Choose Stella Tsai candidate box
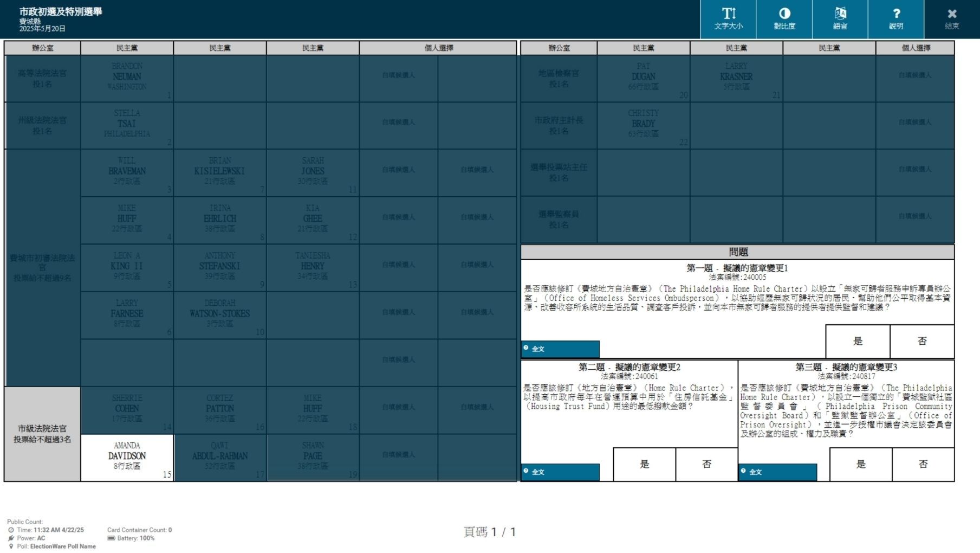The width and height of the screenshot is (980, 553). 127,125
